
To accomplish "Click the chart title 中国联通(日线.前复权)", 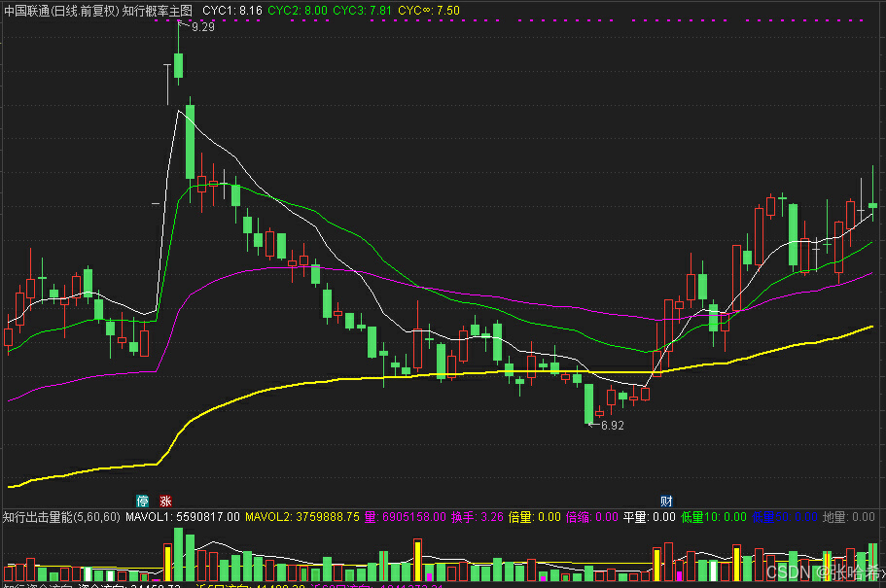I will (x=61, y=11).
